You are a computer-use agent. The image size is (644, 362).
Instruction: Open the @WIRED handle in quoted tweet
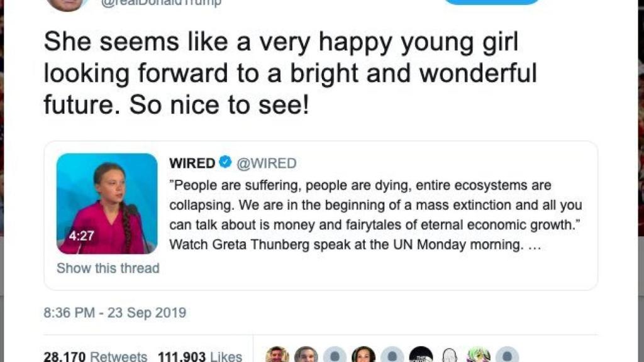point(266,163)
